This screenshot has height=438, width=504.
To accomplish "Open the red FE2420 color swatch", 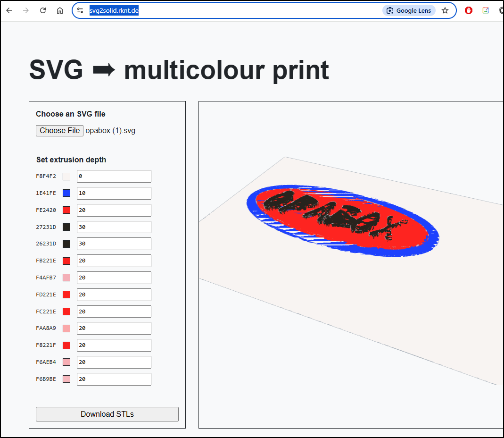I will point(66,210).
